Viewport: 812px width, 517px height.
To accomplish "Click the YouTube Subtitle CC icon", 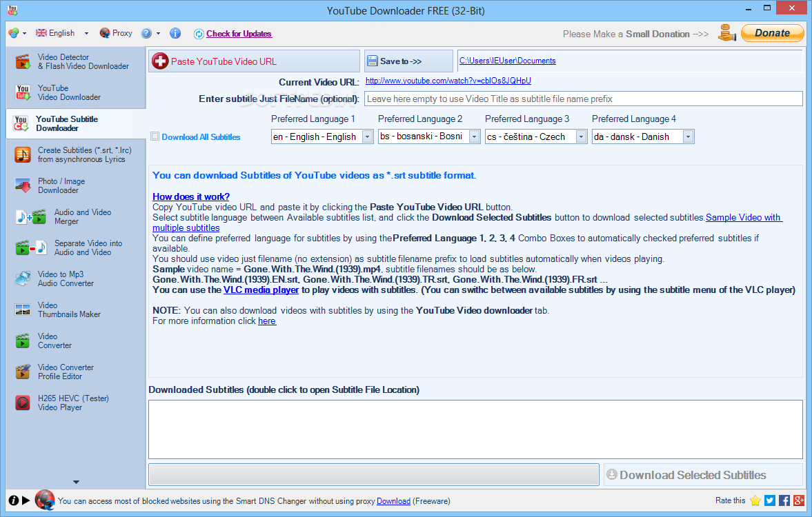I will (21, 123).
